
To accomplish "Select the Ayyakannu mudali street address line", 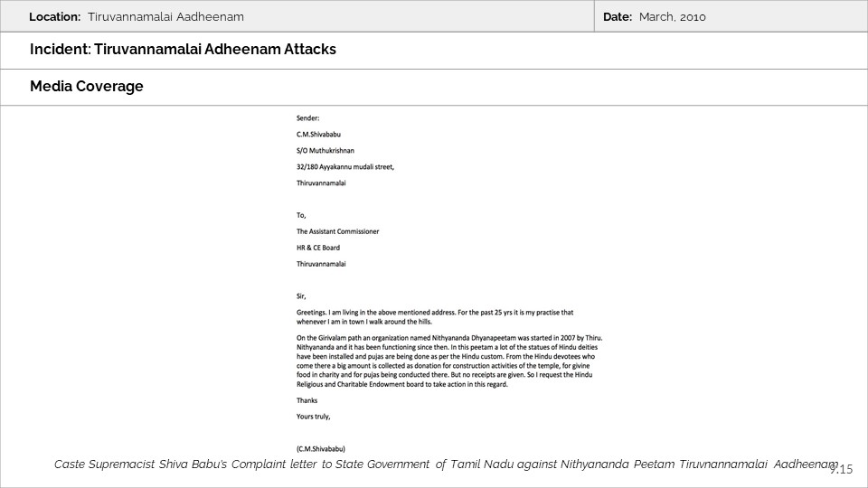I will coord(344,166).
